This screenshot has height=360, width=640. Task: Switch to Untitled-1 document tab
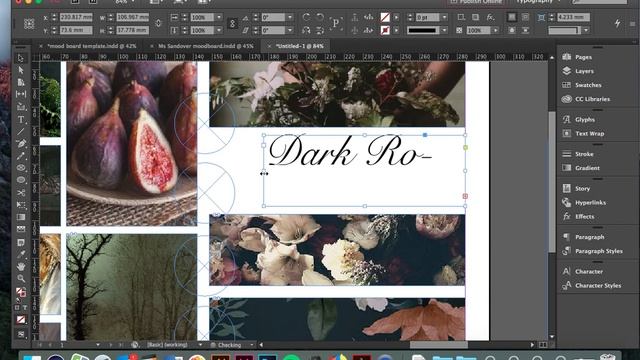[300, 46]
